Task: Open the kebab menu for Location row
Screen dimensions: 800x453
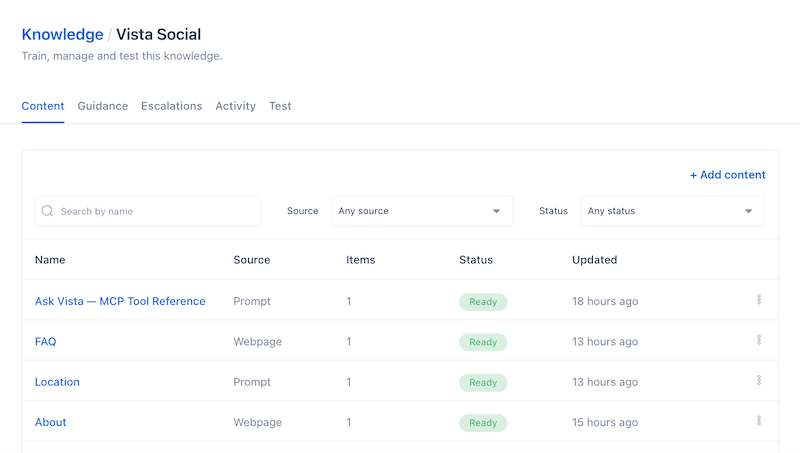Action: 759,381
